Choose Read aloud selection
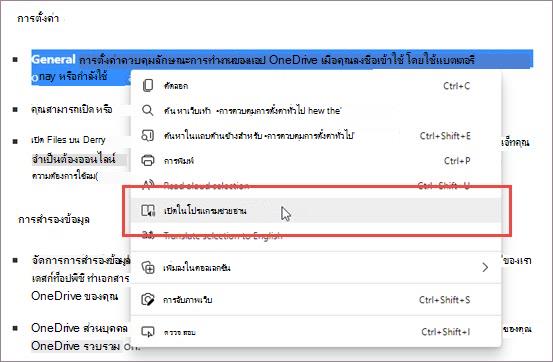Screen dimensions: 553x362 pyautogui.click(x=316, y=186)
